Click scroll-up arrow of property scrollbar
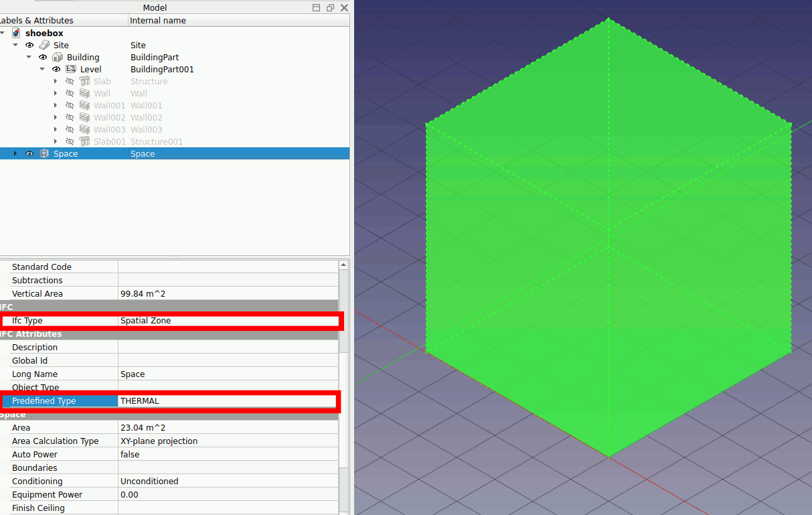 [344, 265]
